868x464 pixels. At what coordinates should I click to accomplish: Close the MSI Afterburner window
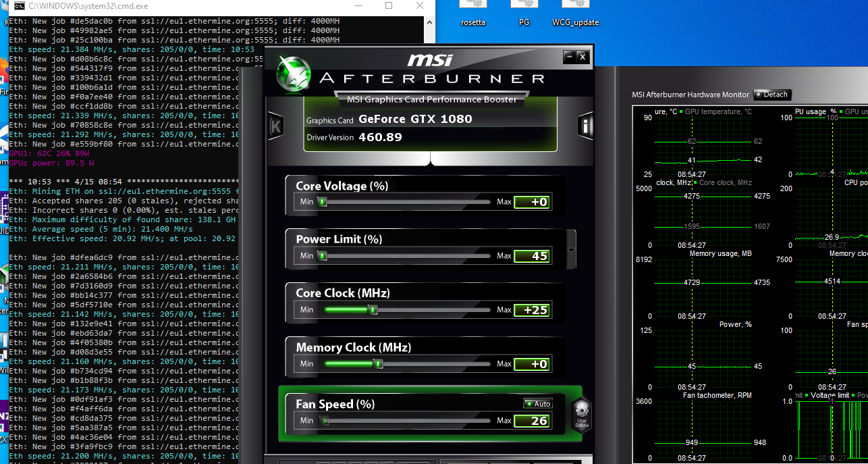582,57
